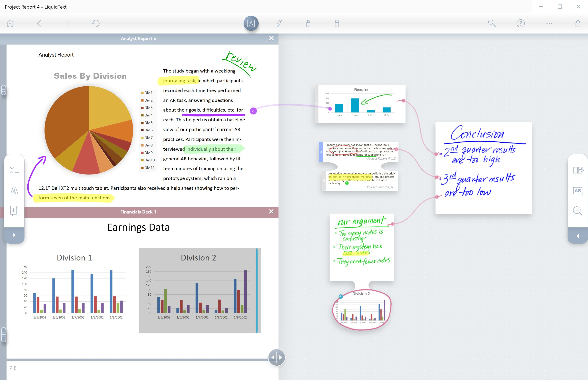Toggle the active annotation mode button
The height and width of the screenshot is (380, 588).
(x=251, y=23)
